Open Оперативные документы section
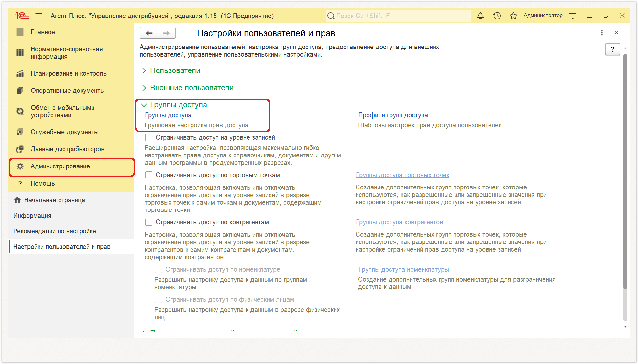This screenshot has height=364, width=638. point(68,91)
